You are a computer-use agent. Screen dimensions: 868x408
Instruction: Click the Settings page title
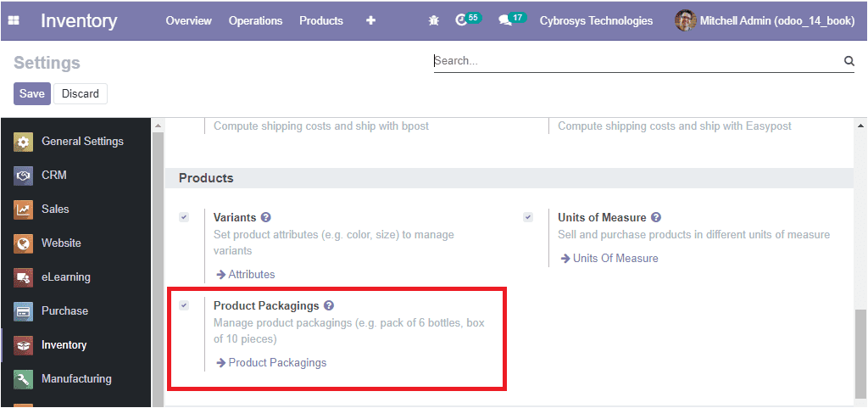point(47,63)
